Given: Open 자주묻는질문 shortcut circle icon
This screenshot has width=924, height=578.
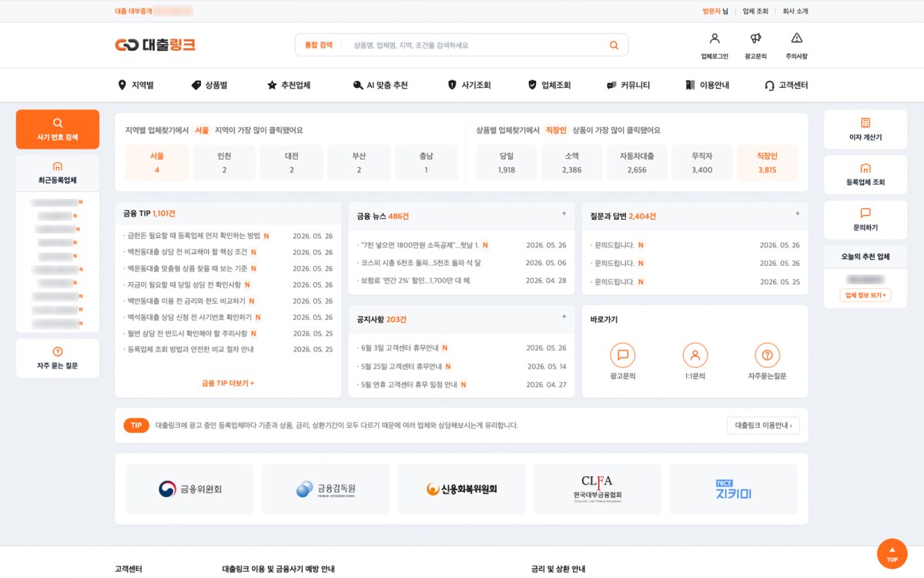Looking at the screenshot, I should pos(767,355).
